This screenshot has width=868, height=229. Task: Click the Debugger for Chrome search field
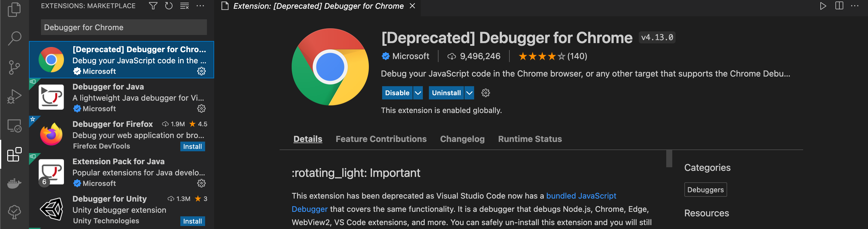pos(124,27)
